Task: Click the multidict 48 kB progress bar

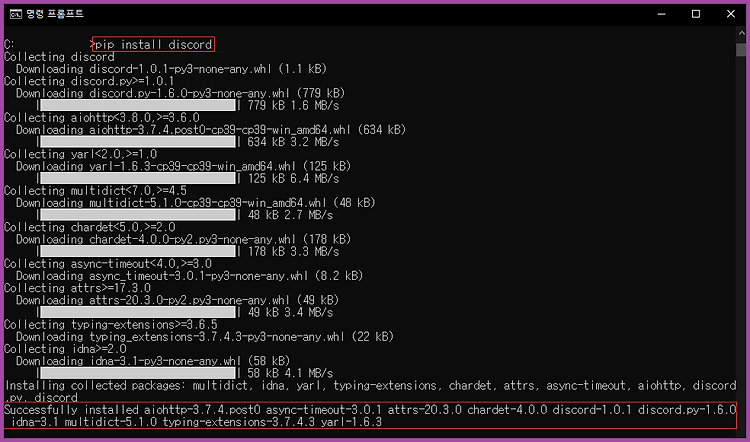Action: click(x=138, y=215)
